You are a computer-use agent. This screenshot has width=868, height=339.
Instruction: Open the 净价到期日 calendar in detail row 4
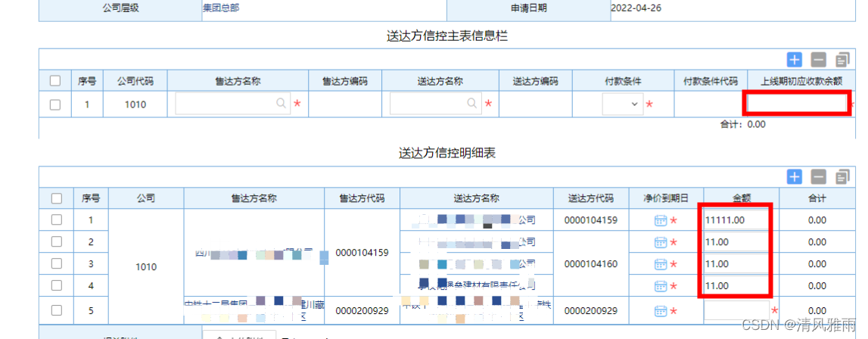[x=661, y=286]
